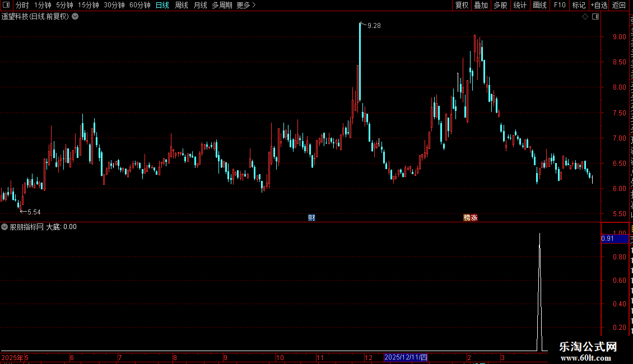Switch to 月线 monthly chart
The image size is (633, 364).
(x=200, y=5)
